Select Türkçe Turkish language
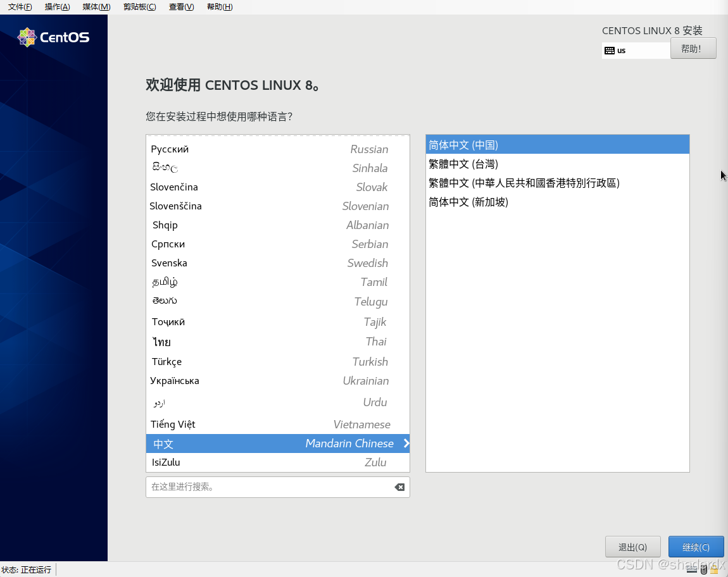This screenshot has width=728, height=577. click(x=278, y=362)
